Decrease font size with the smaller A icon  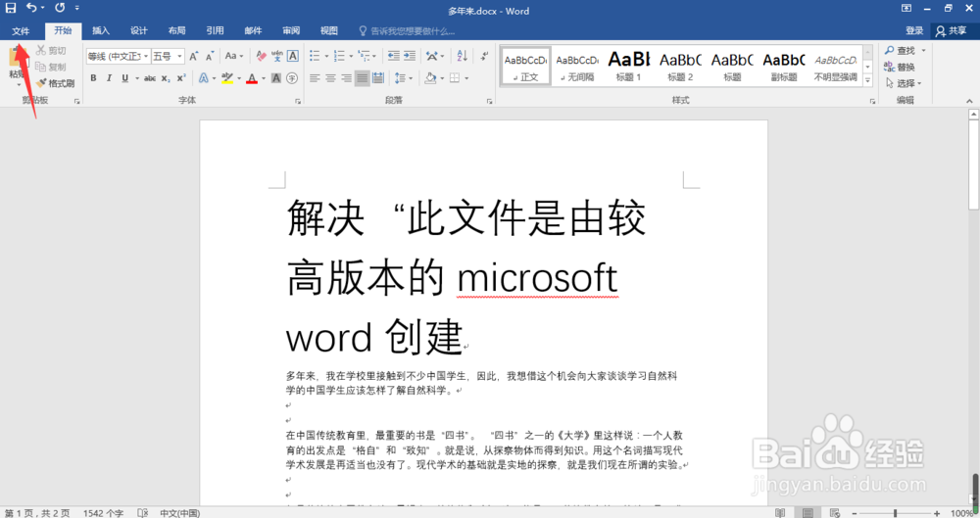coord(210,56)
